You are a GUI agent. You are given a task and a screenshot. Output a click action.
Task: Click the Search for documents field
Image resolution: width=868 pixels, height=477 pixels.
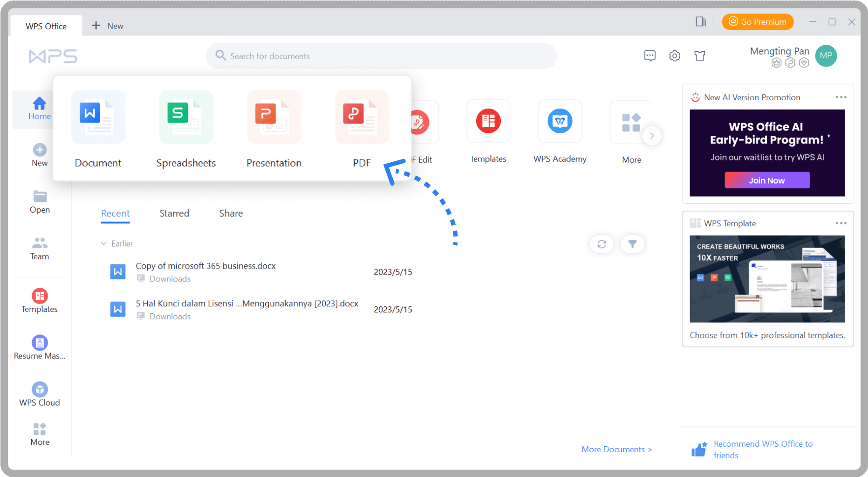pos(381,55)
